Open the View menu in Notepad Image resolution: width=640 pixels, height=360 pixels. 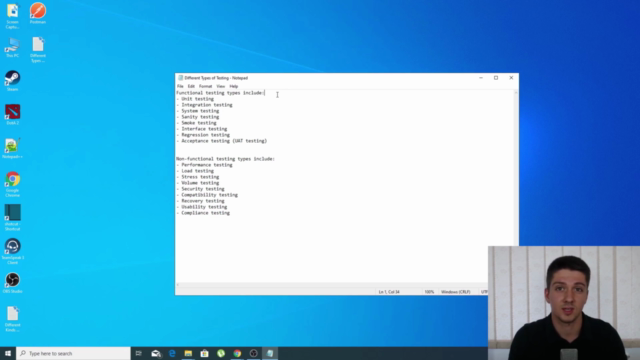[220, 86]
